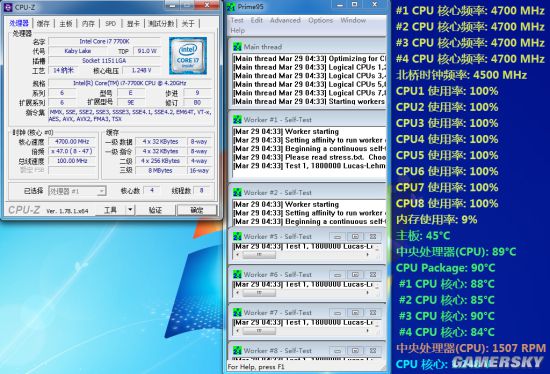Screen dimensions: 550x374
Task: Open the 工具 button dropdown arrow
Action: (x=130, y=210)
